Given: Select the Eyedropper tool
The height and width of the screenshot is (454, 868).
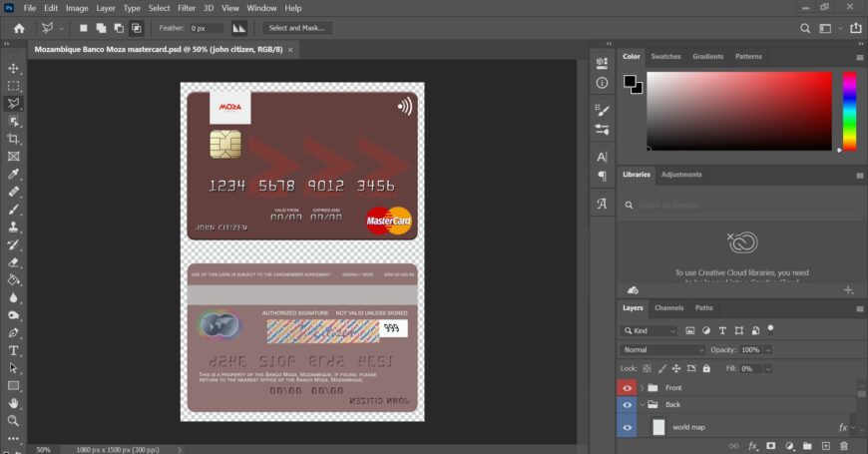Looking at the screenshot, I should pos(13,175).
